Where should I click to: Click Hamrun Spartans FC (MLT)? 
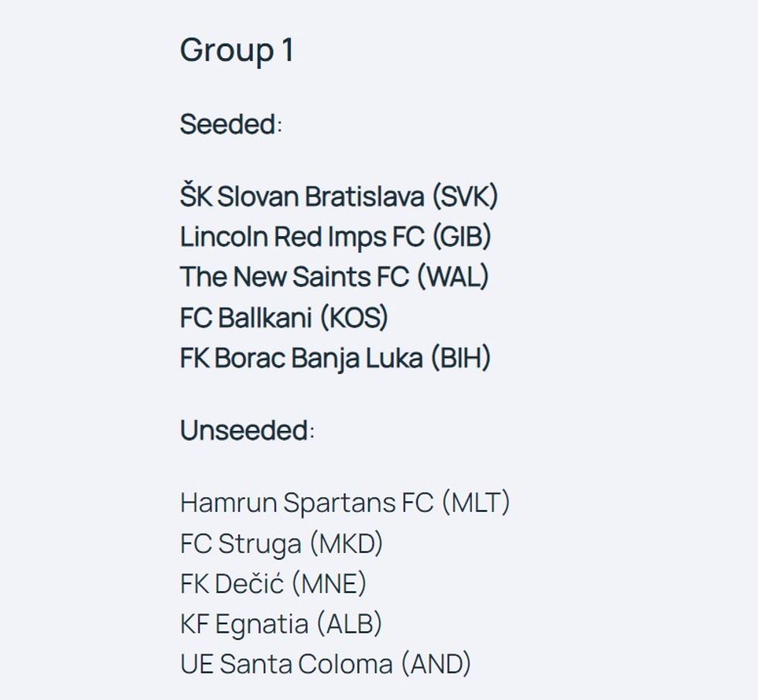click(344, 503)
